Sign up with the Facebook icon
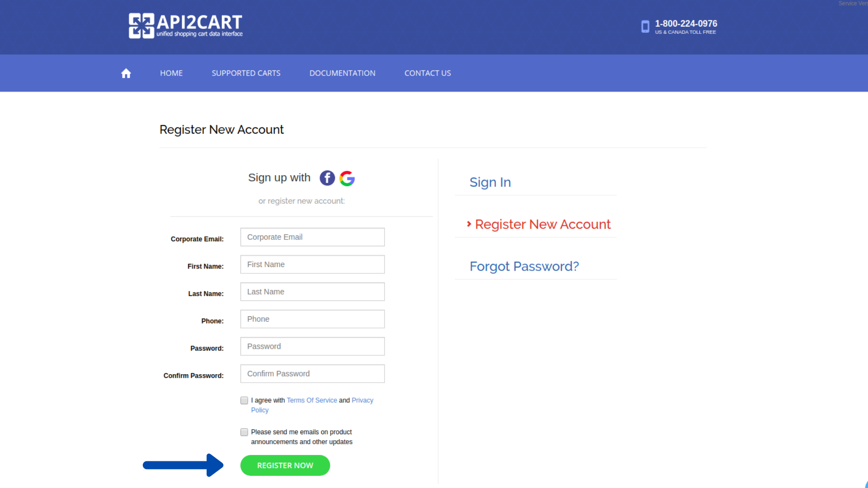868x488 pixels. tap(327, 178)
